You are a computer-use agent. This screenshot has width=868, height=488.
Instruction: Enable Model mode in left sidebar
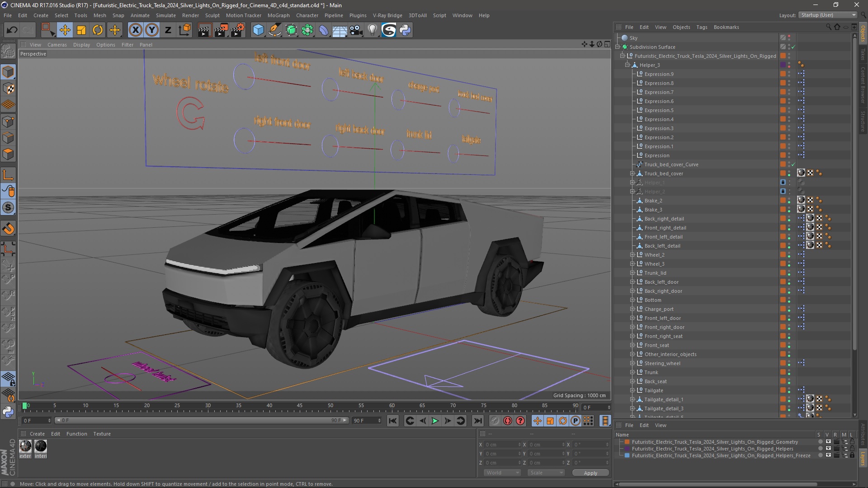(8, 72)
